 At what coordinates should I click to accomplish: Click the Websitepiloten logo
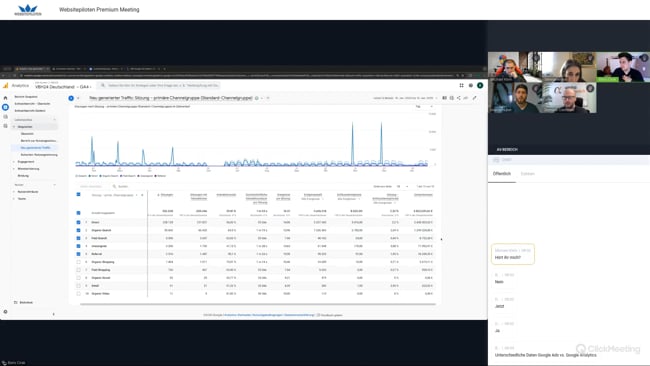(x=28, y=10)
